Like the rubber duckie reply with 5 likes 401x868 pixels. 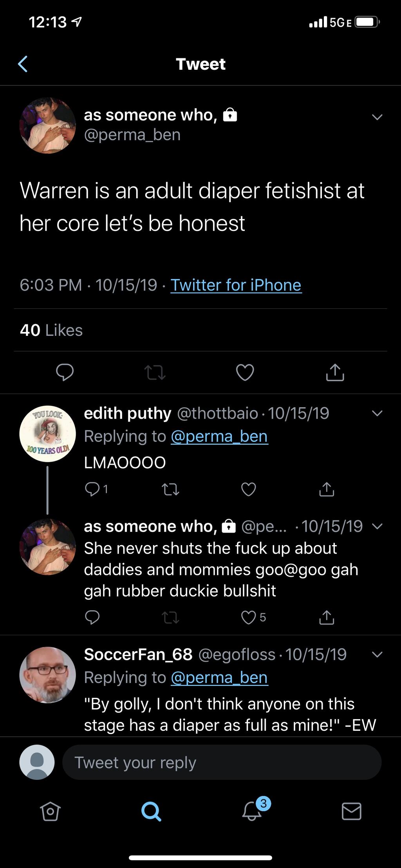pos(249,618)
